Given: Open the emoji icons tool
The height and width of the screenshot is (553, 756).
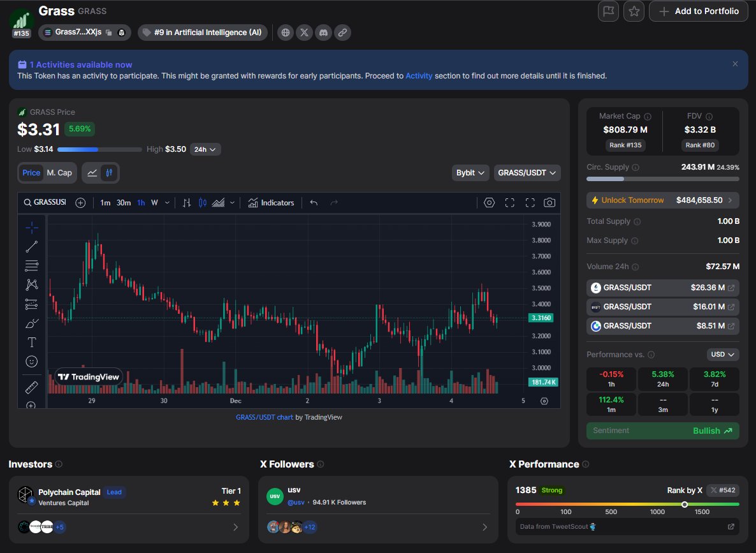Looking at the screenshot, I should tap(32, 362).
